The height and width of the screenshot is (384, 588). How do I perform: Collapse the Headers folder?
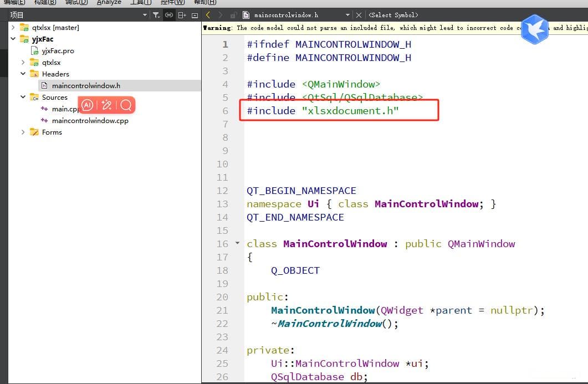tap(23, 74)
